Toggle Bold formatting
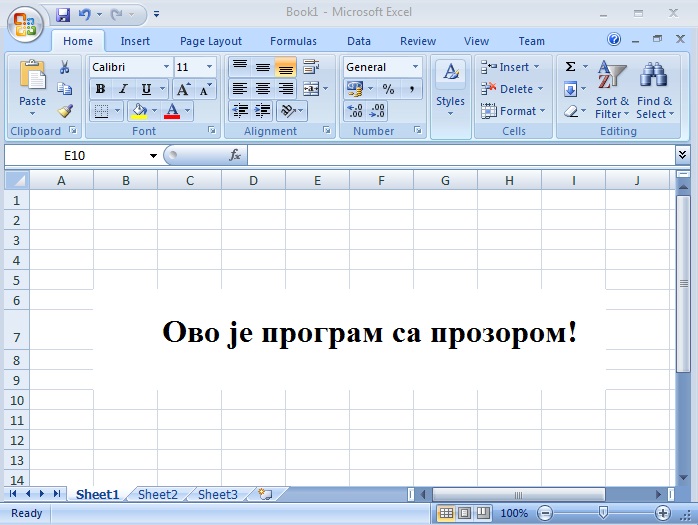698x525 pixels. [100, 89]
